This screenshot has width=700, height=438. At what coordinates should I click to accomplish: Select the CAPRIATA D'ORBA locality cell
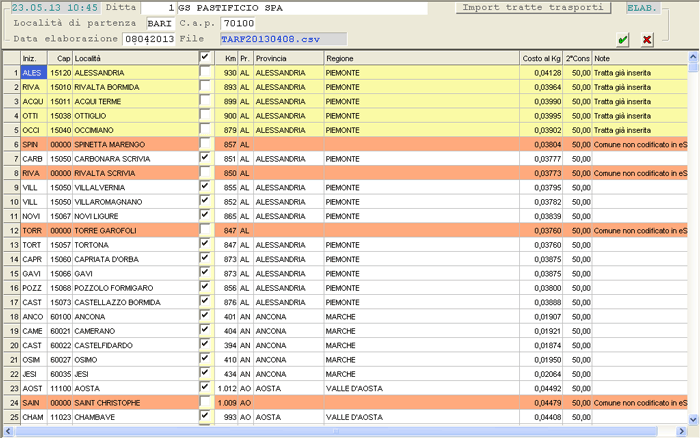tap(135, 259)
